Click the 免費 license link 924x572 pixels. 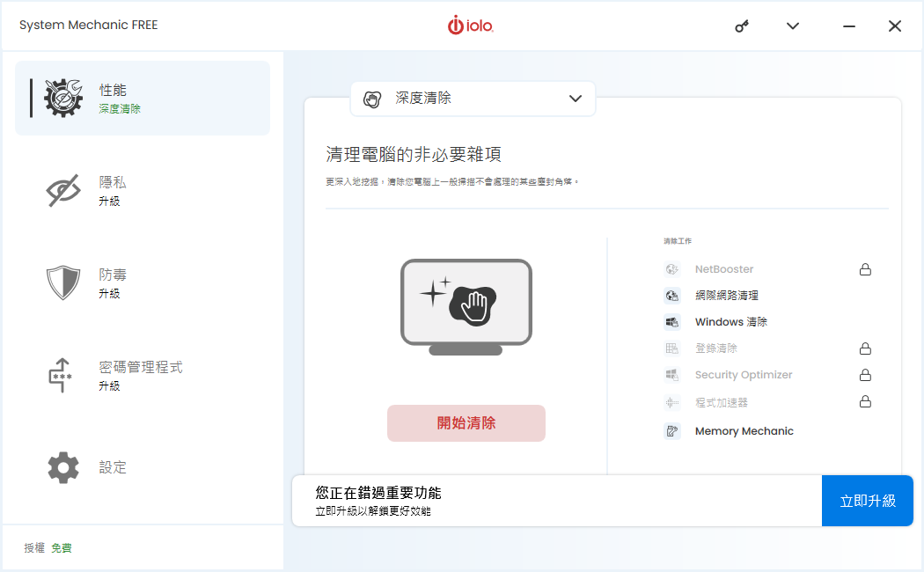pyautogui.click(x=62, y=548)
